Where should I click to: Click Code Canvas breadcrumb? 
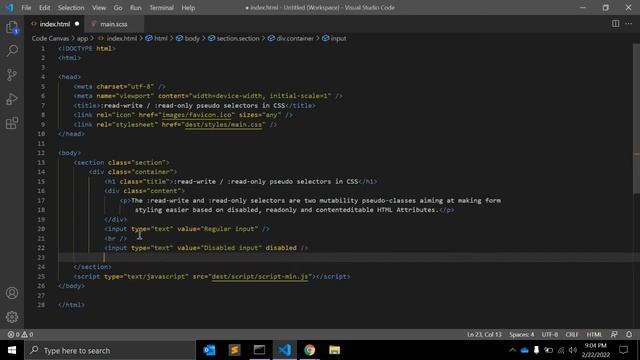[50, 38]
